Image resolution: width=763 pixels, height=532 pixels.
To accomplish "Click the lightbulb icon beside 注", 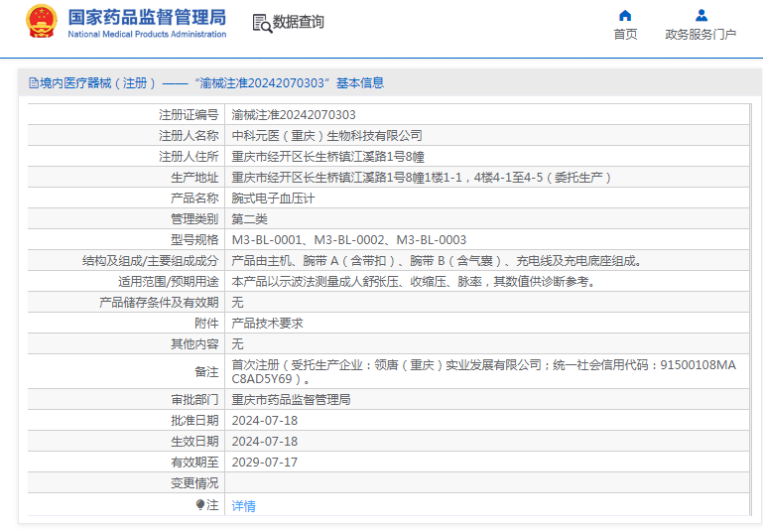I will tap(200, 505).
